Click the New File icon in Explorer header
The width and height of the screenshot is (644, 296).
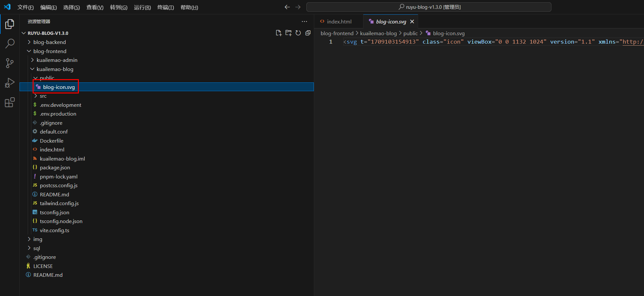pyautogui.click(x=279, y=33)
